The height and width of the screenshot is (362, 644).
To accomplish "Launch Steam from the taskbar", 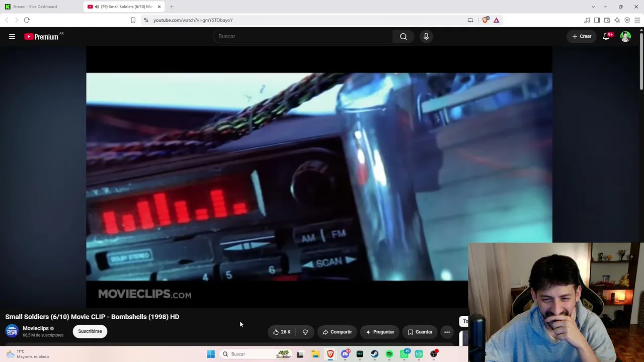I will point(375,354).
